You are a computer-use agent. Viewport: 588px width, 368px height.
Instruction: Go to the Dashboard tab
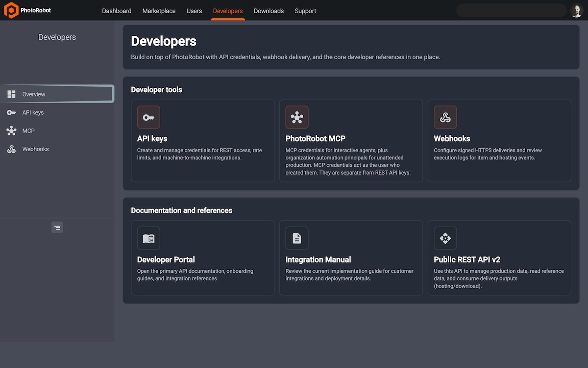[117, 11]
